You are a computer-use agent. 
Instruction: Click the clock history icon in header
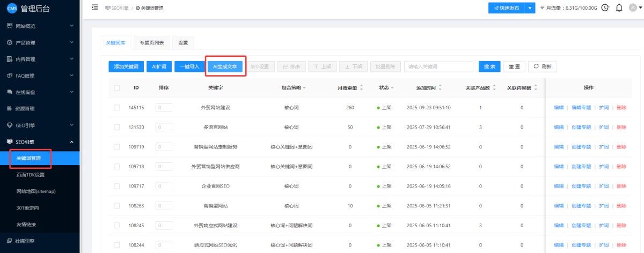tap(605, 8)
